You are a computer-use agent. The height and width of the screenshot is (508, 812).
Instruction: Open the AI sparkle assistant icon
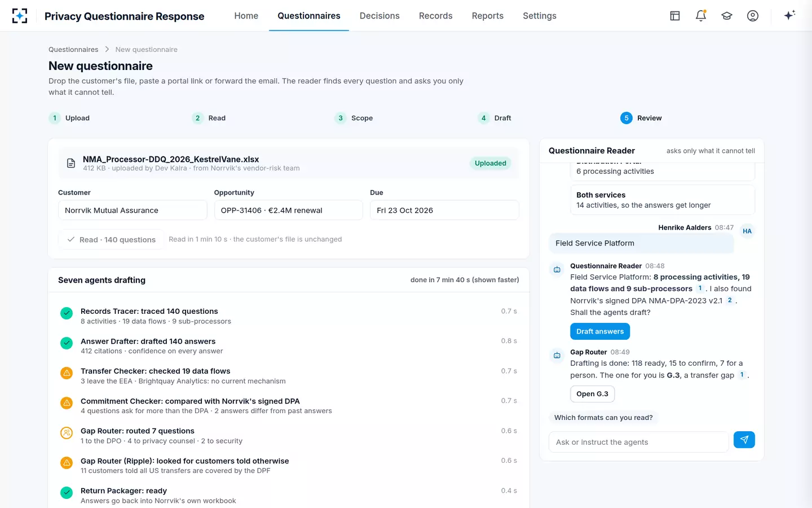789,15
